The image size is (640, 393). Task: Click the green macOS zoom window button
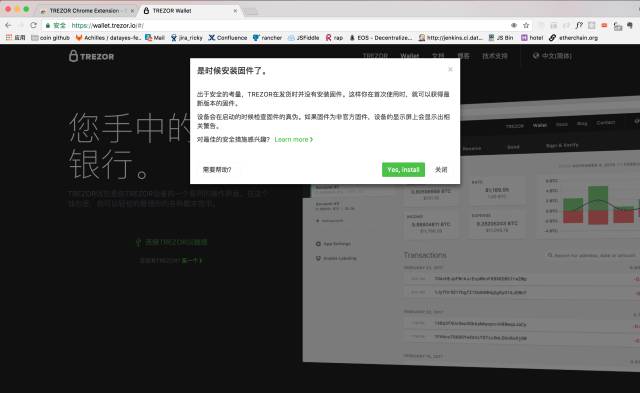(x=26, y=9)
